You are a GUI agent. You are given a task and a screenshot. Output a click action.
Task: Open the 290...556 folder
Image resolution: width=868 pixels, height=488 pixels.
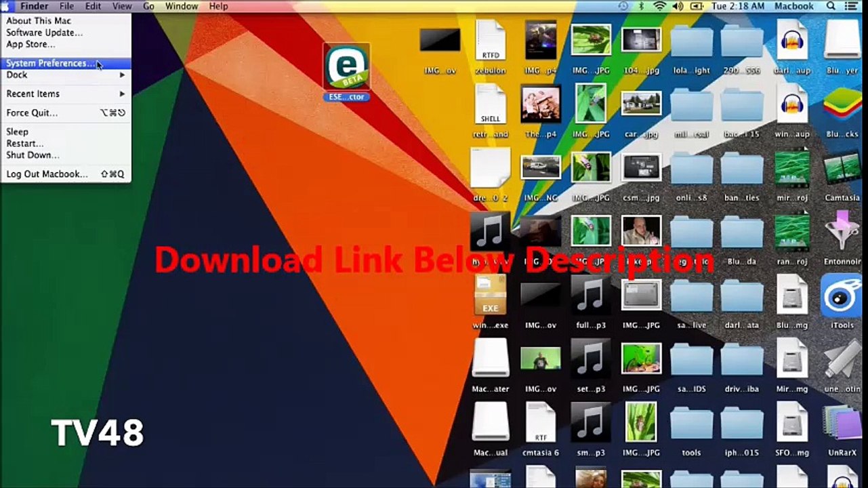742,42
